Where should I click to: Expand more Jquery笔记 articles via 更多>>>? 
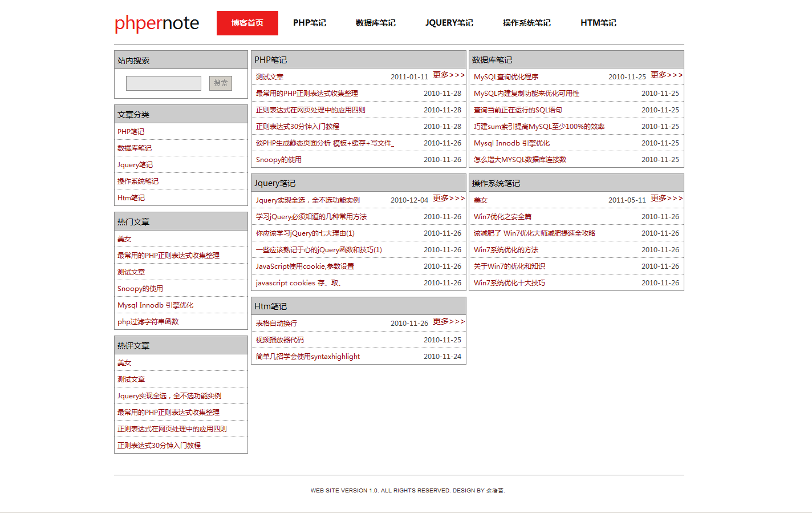click(449, 199)
